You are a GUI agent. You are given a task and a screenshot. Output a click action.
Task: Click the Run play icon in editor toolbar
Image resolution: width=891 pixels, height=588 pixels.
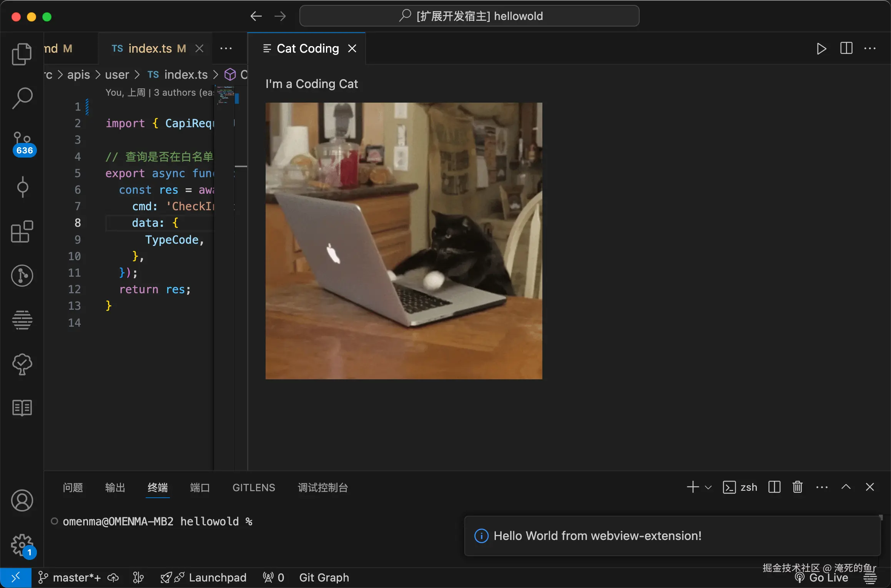pyautogui.click(x=821, y=48)
